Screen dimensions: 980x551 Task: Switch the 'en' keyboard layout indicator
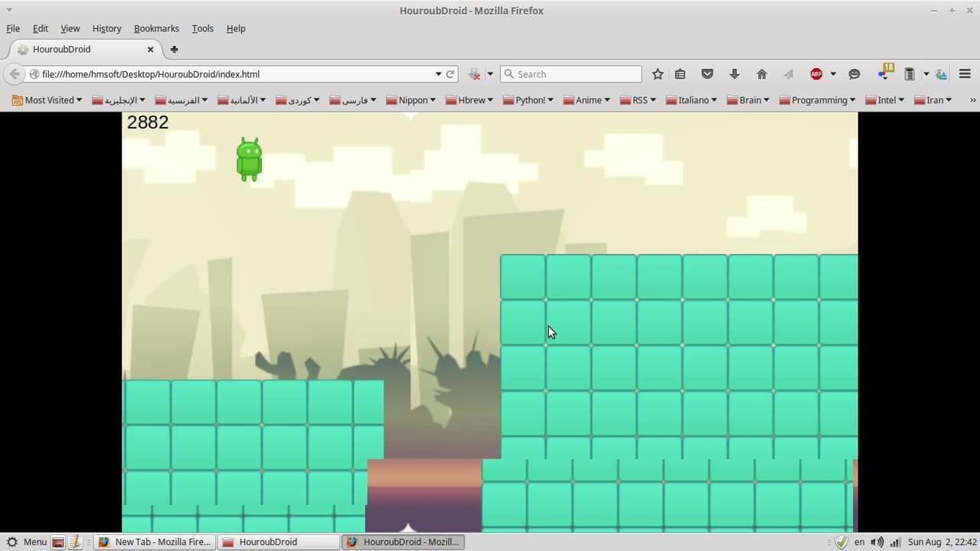click(x=860, y=542)
